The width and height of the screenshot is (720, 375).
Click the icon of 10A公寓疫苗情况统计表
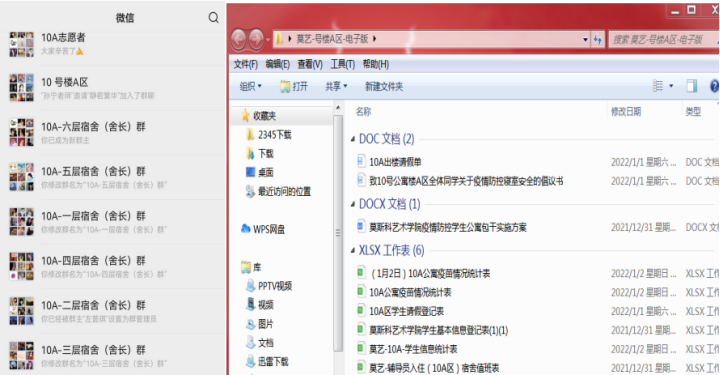coord(361,292)
